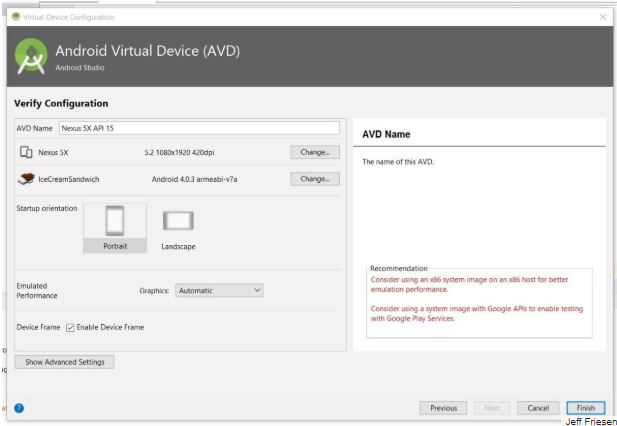Click the 'Device Frame' label
The width and height of the screenshot is (617, 426).
pyautogui.click(x=38, y=327)
